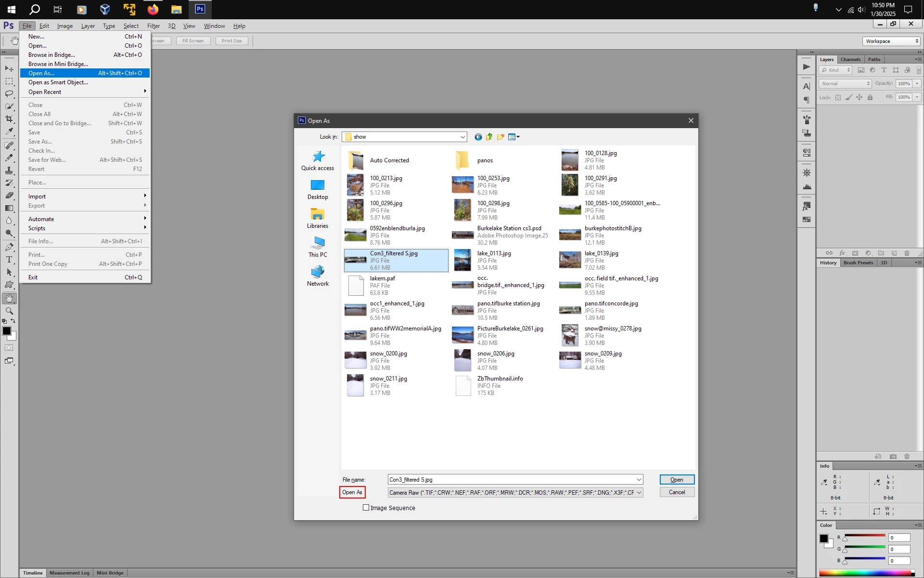Click the foreground color swatch in toolbar
This screenshot has height=578, width=924.
pyautogui.click(x=7, y=331)
